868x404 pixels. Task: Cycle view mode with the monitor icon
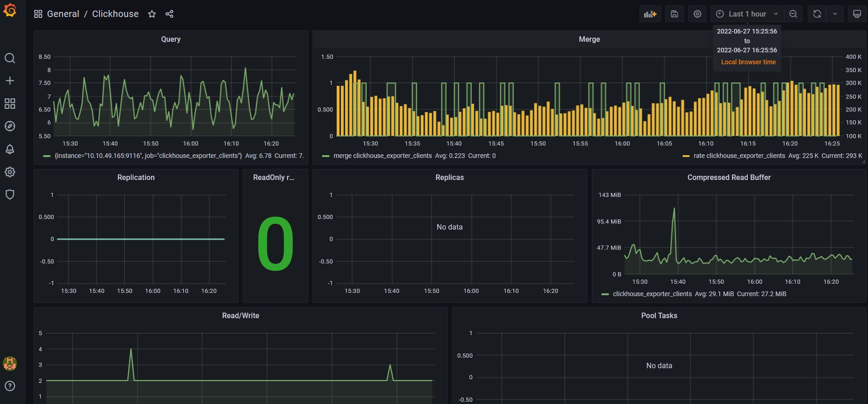click(x=857, y=14)
